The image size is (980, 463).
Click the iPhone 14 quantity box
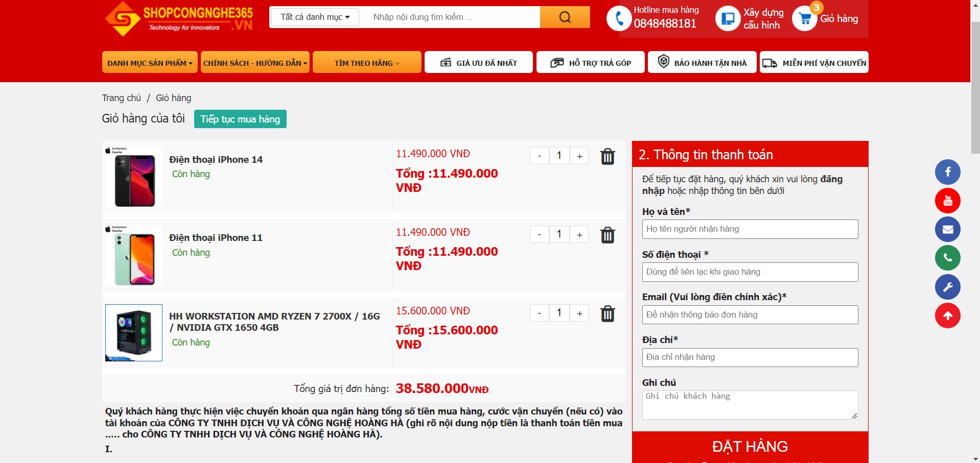click(559, 156)
